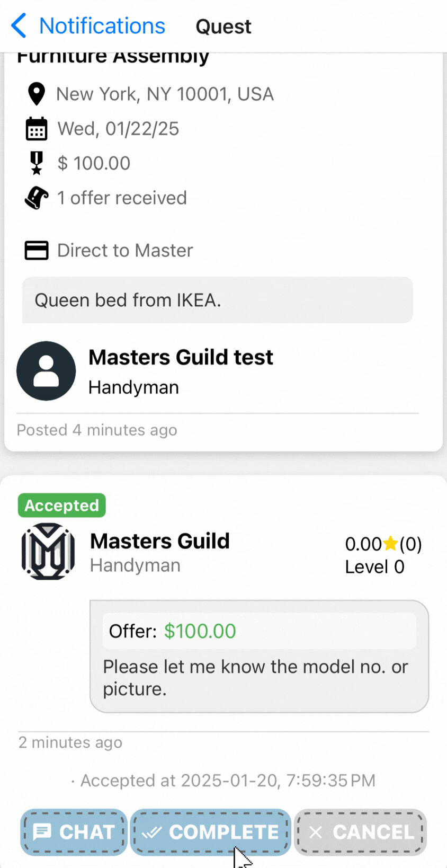This screenshot has height=868, width=447.
Task: Tap the hat icon near offers received
Action: pos(35,197)
